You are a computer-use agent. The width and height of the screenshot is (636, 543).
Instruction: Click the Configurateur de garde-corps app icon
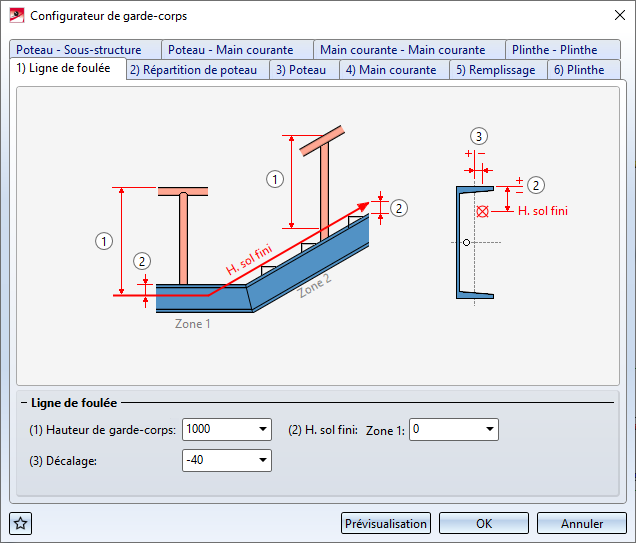tap(17, 16)
